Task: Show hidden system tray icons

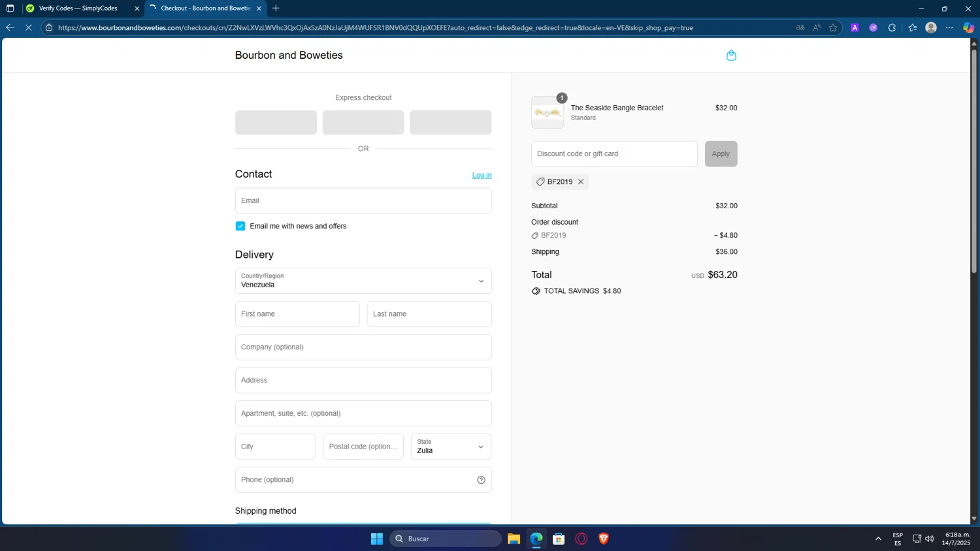Action: (x=878, y=539)
